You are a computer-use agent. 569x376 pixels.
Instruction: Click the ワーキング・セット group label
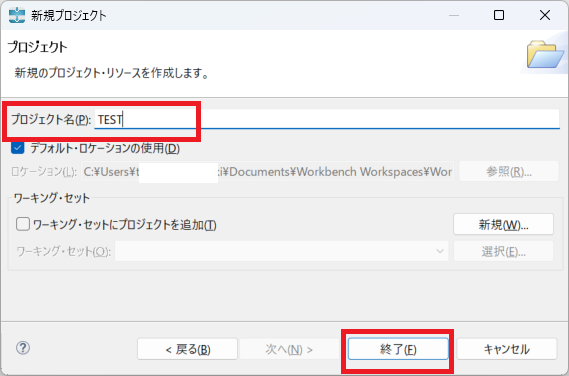(52, 198)
